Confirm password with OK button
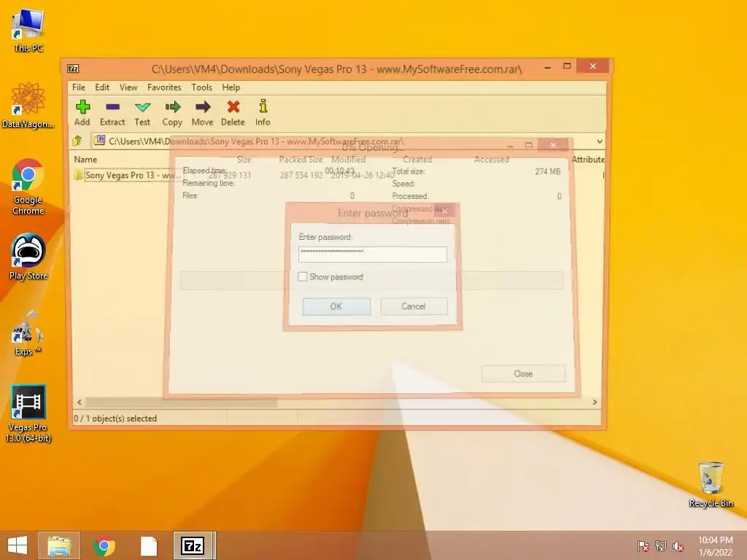Image resolution: width=747 pixels, height=560 pixels. coord(336,306)
